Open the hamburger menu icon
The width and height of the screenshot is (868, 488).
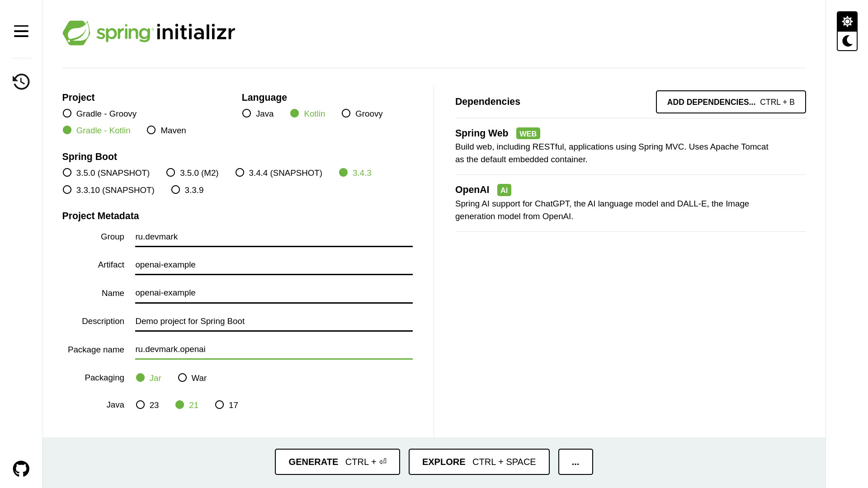[x=21, y=31]
